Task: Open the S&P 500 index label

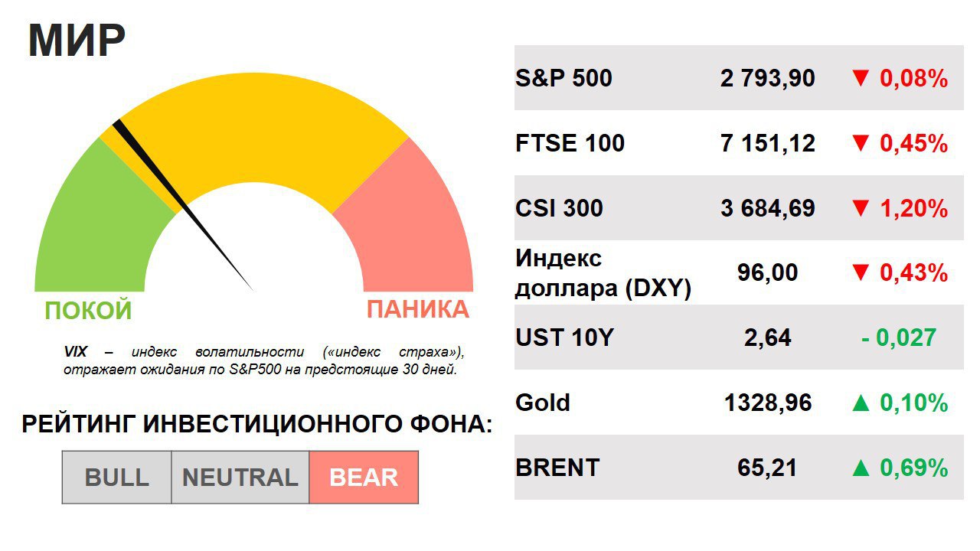Action: coord(563,78)
